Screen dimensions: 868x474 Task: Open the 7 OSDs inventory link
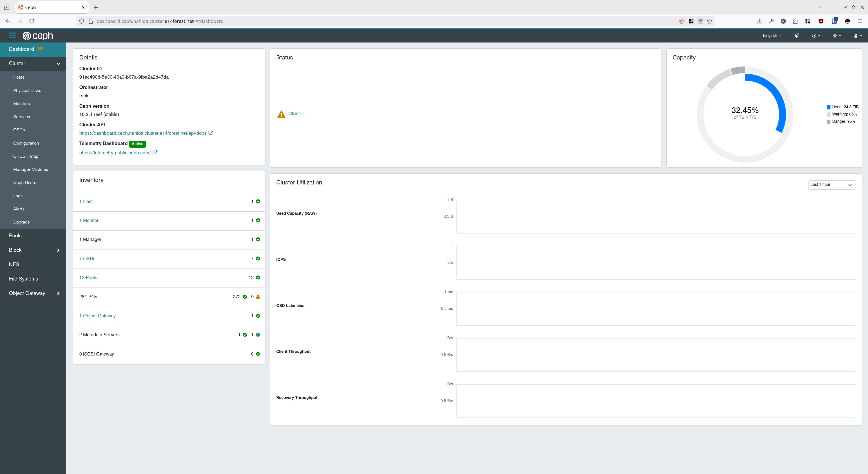point(87,259)
